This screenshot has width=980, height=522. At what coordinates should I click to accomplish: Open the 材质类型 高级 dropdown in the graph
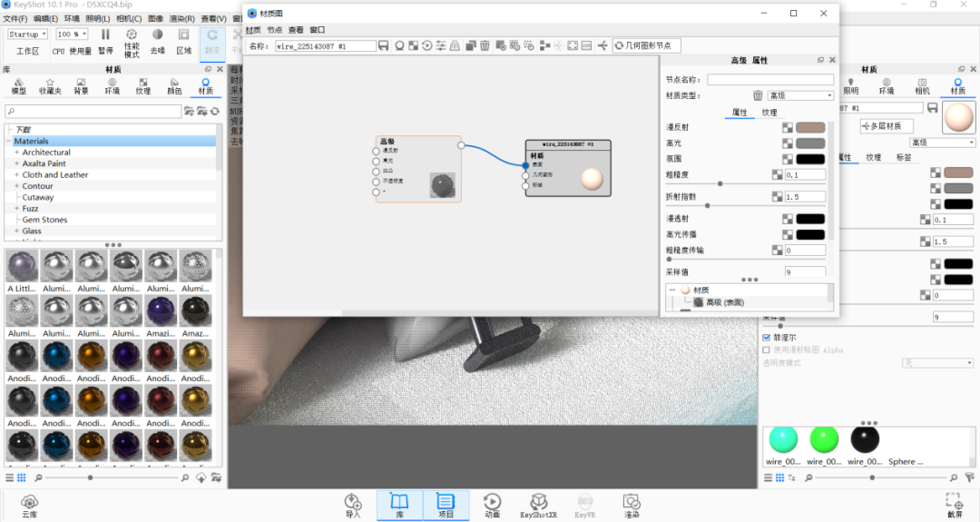[800, 95]
